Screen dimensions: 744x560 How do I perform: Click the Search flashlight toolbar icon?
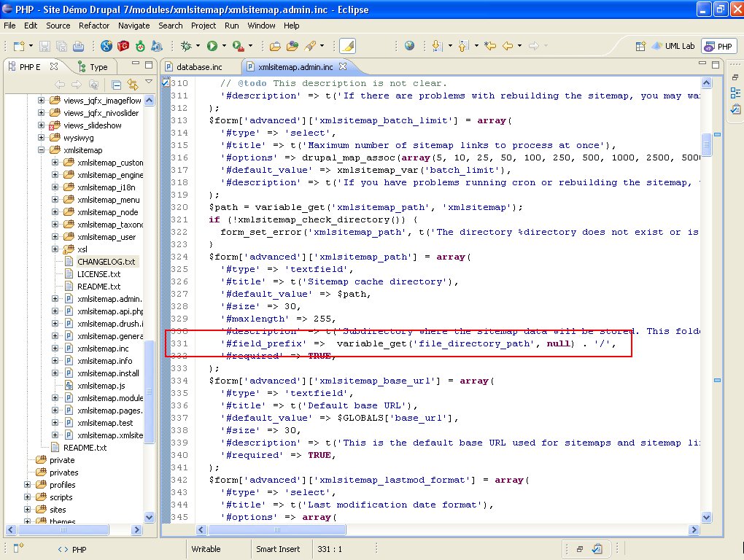pyautogui.click(x=310, y=46)
